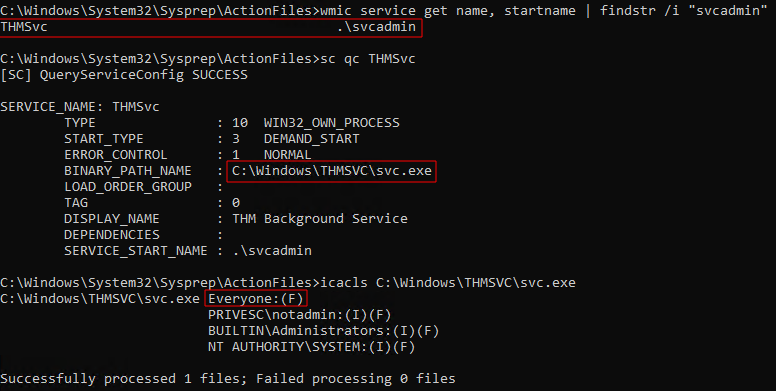Click the 'THM Background Service' display name
Image resolution: width=776 pixels, height=391 pixels.
[320, 219]
